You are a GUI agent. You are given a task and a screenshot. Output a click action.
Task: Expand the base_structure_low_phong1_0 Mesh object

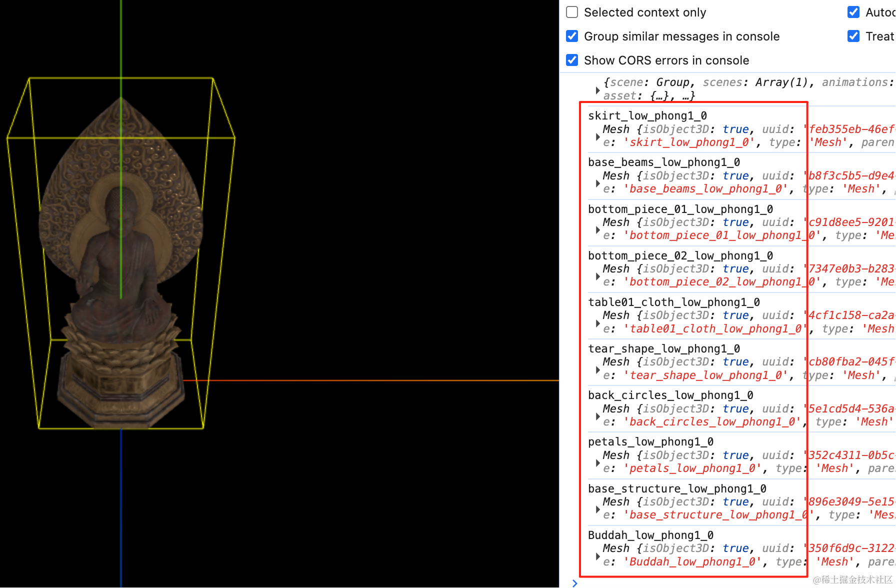pos(597,509)
